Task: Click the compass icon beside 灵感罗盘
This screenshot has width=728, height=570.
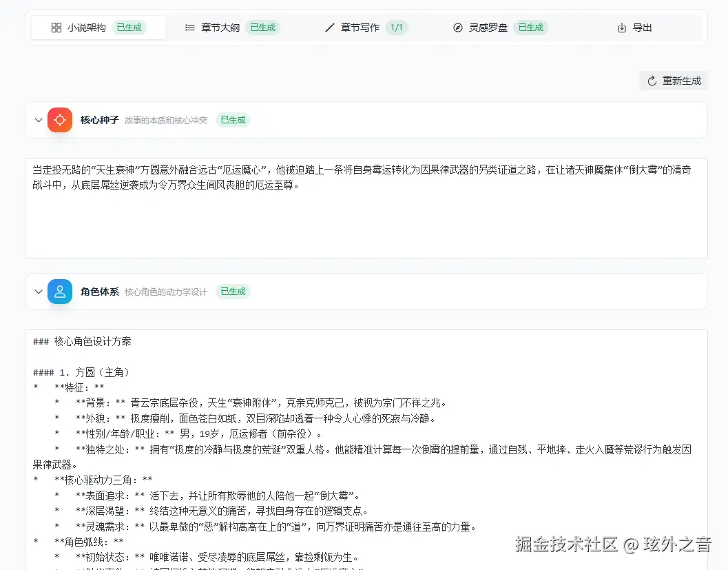Action: tap(458, 28)
